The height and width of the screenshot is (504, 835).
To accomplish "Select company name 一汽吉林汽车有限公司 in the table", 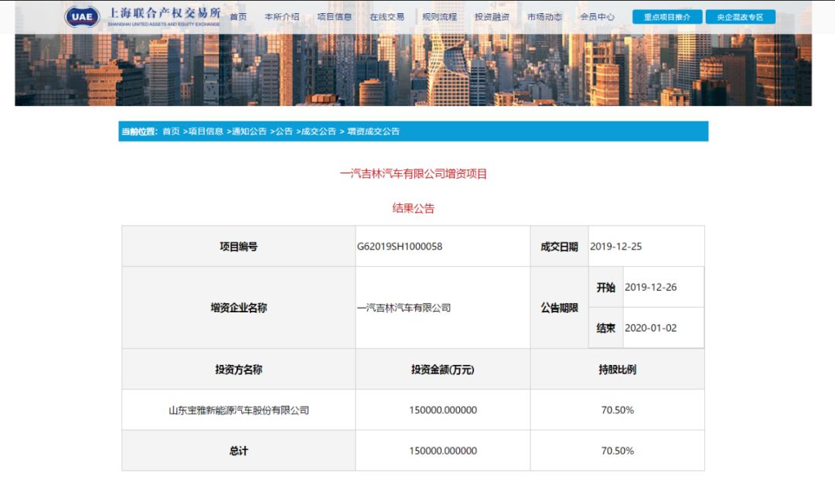I will pos(404,308).
